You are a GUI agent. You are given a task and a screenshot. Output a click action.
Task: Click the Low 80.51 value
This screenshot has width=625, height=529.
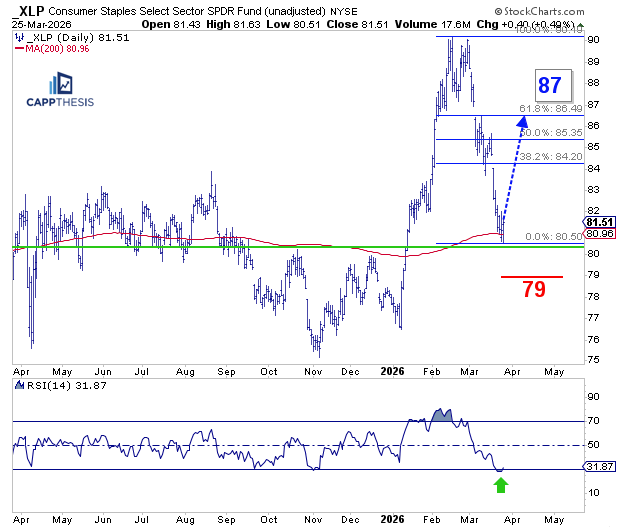293,24
